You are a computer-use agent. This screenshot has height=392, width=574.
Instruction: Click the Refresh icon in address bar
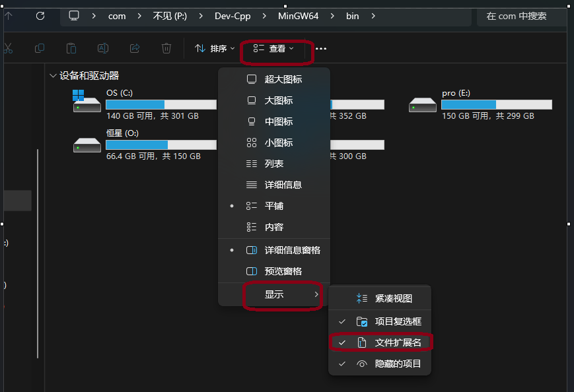click(x=41, y=16)
